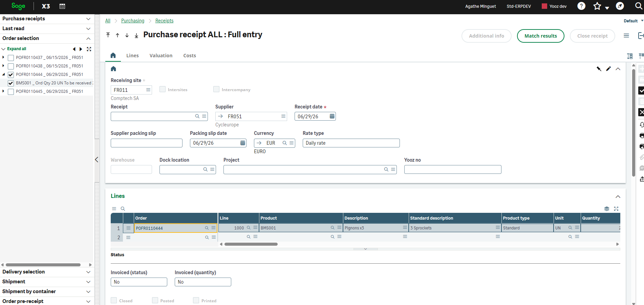The image size is (644, 305).
Task: Click the Sage logo
Action: pyautogui.click(x=18, y=6)
